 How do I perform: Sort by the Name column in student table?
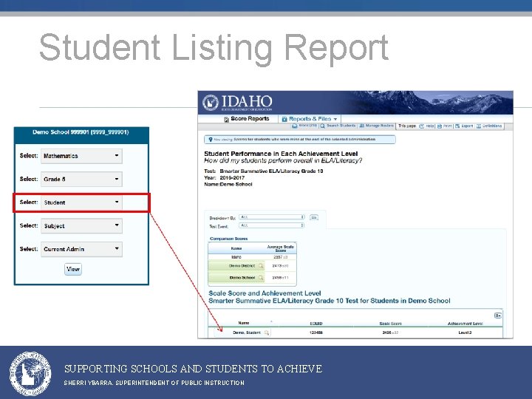[244, 323]
